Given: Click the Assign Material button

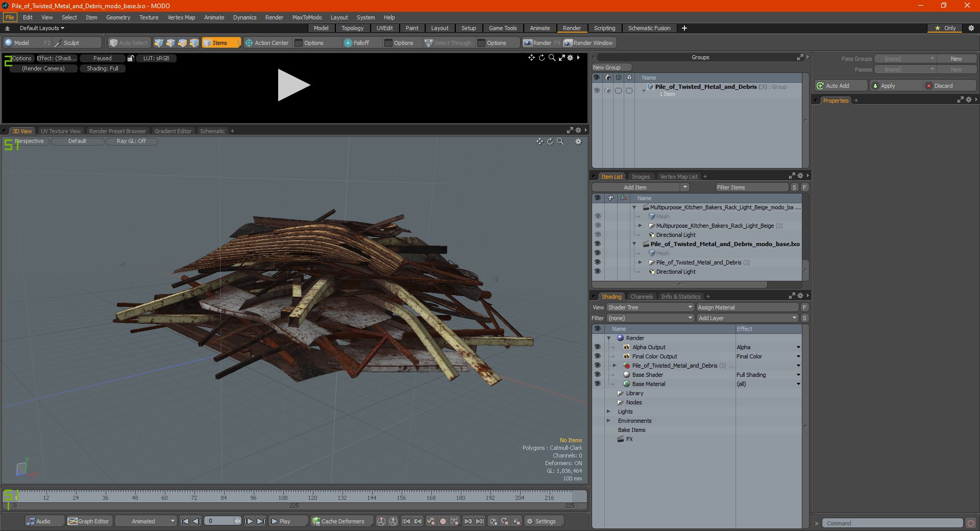Looking at the screenshot, I should click(x=747, y=307).
